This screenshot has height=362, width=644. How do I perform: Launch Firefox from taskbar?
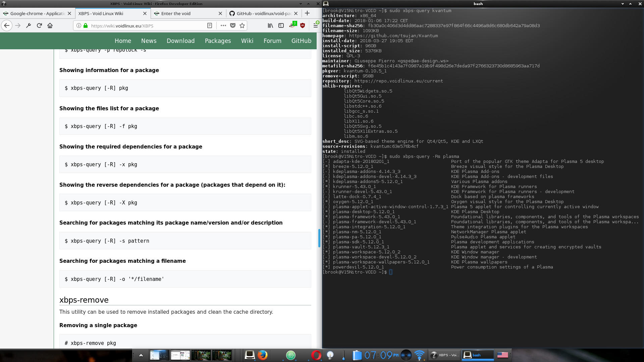pos(263,355)
